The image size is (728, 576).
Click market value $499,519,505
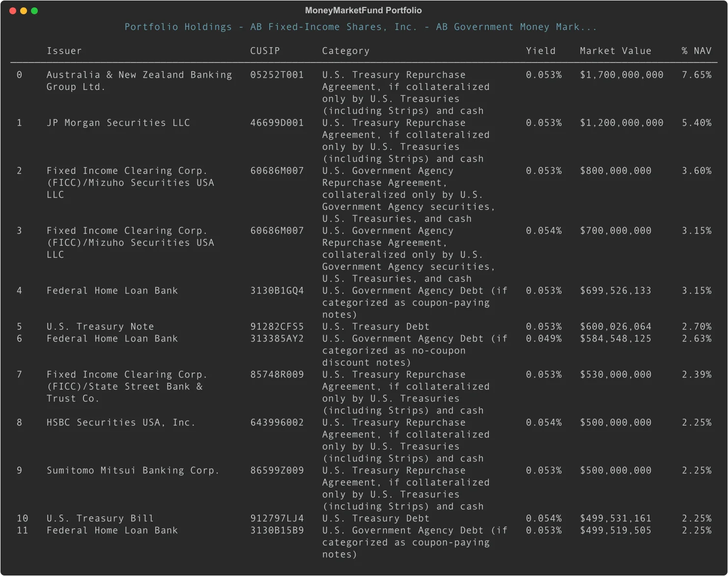(616, 530)
